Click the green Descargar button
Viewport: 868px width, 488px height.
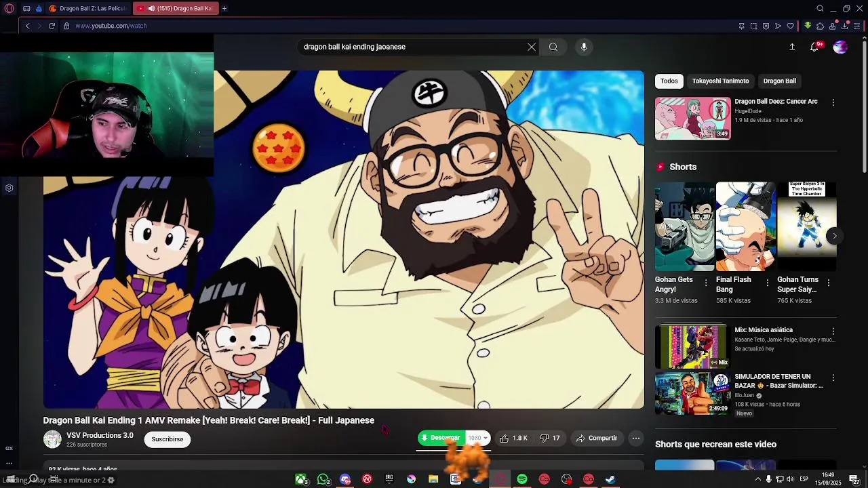pos(441,439)
